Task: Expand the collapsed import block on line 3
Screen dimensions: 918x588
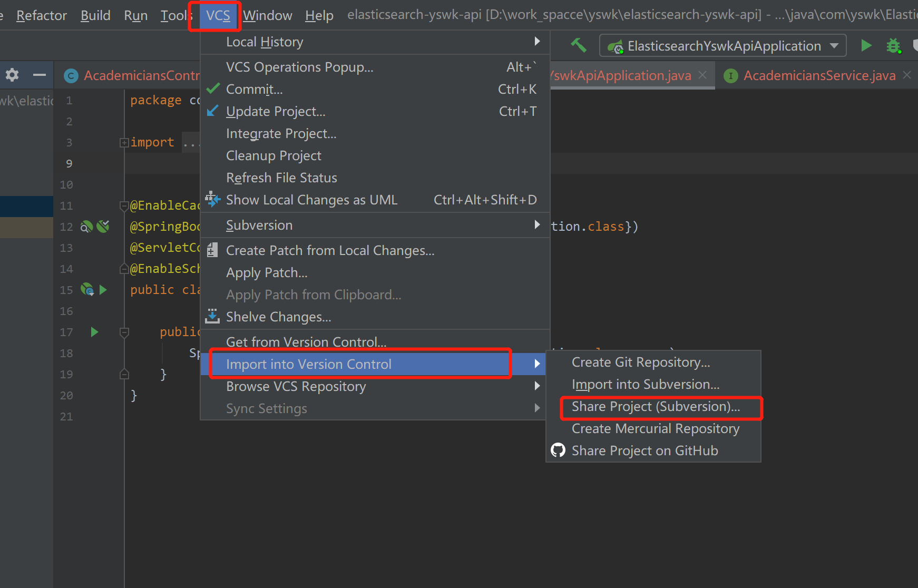Action: click(x=124, y=142)
